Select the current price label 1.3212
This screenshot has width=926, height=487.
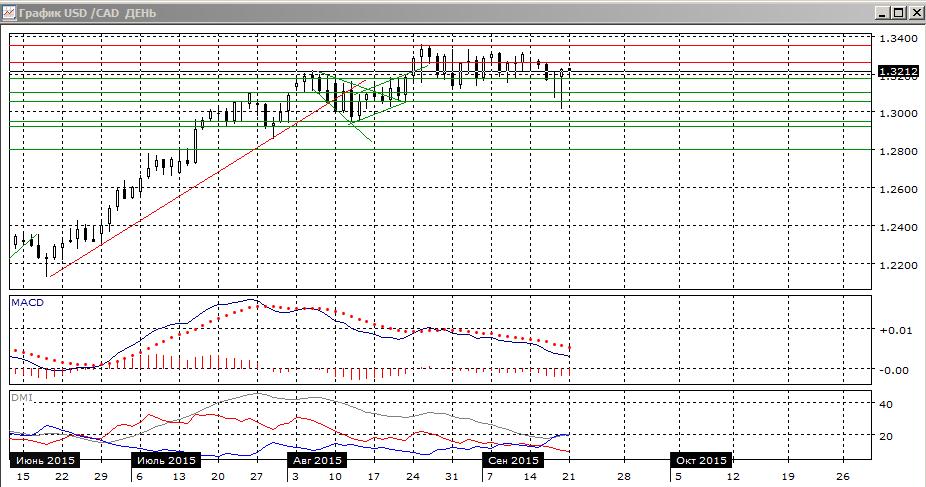pyautogui.click(x=898, y=71)
